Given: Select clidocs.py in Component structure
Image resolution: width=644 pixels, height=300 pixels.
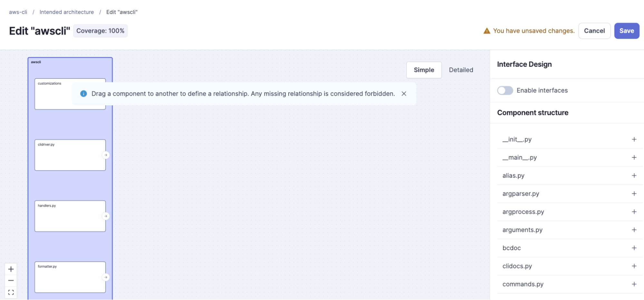Looking at the screenshot, I should click(x=517, y=266).
